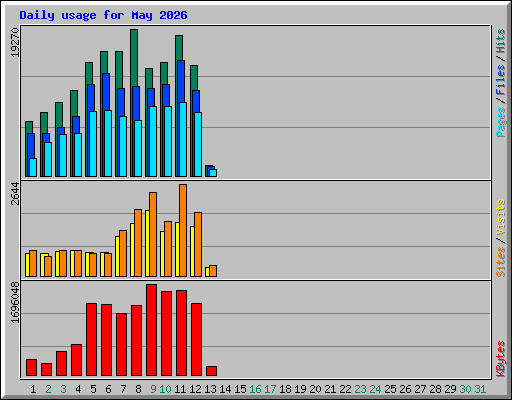Click the cyan pages bar for day 1

pos(33,167)
